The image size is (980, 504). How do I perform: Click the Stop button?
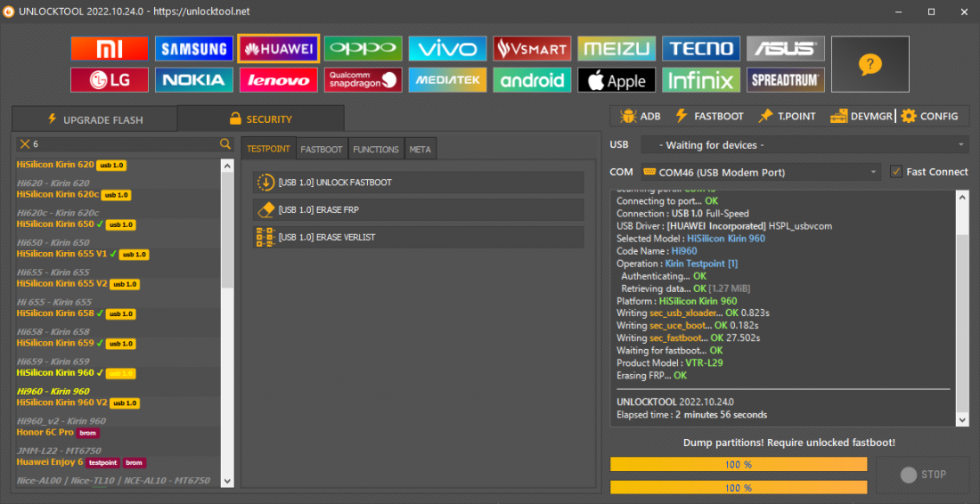[922, 475]
